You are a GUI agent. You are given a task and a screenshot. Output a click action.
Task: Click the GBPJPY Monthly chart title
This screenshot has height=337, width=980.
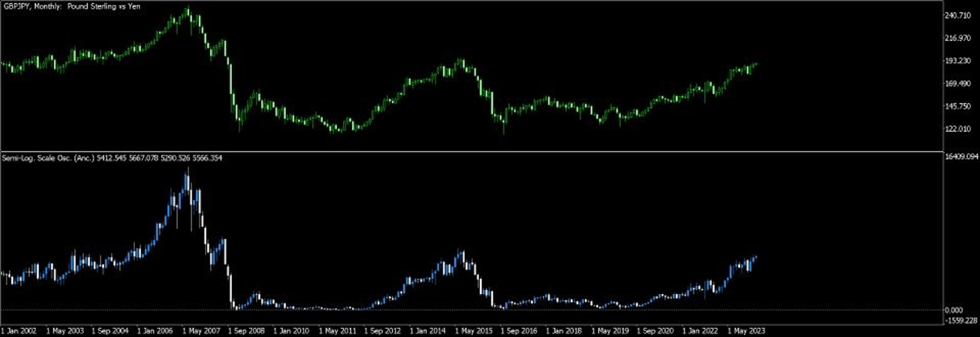71,7
